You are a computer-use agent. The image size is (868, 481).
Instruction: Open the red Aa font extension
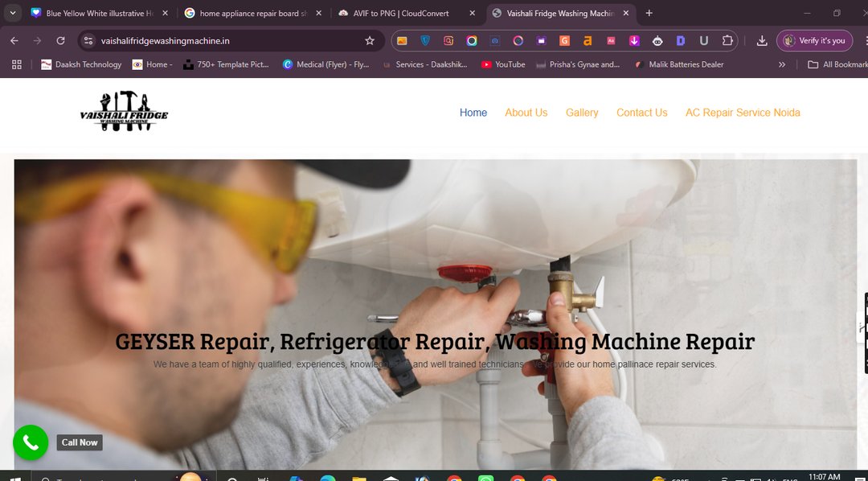(611, 40)
